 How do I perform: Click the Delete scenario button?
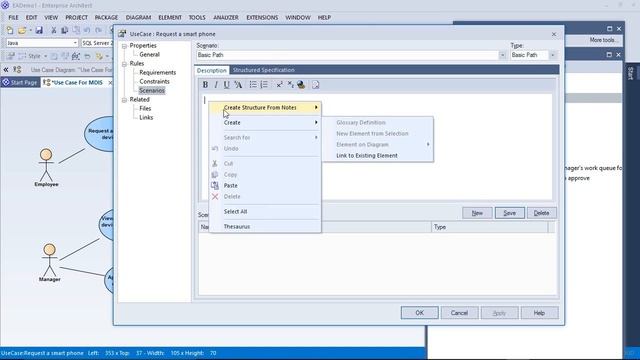[542, 213]
